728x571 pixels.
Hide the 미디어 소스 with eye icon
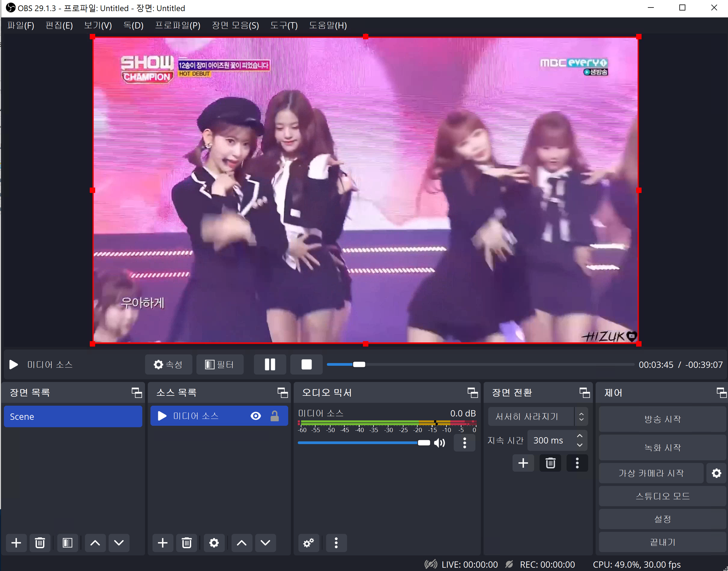(x=256, y=416)
